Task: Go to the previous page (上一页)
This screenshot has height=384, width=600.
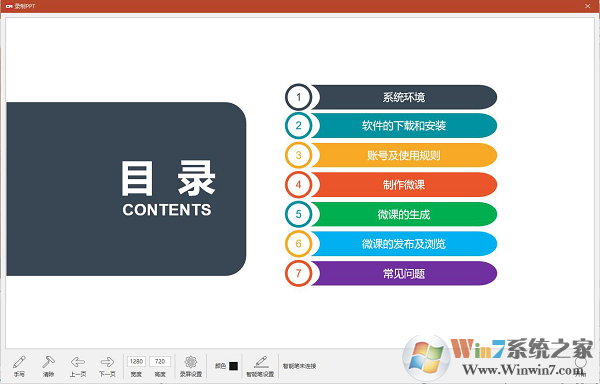Action: pyautogui.click(x=78, y=366)
